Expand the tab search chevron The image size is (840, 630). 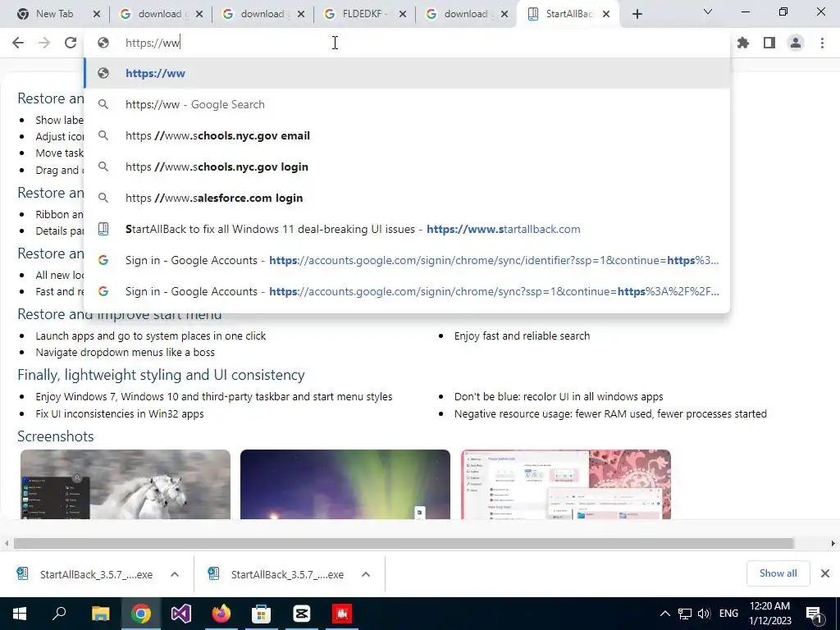click(x=708, y=11)
